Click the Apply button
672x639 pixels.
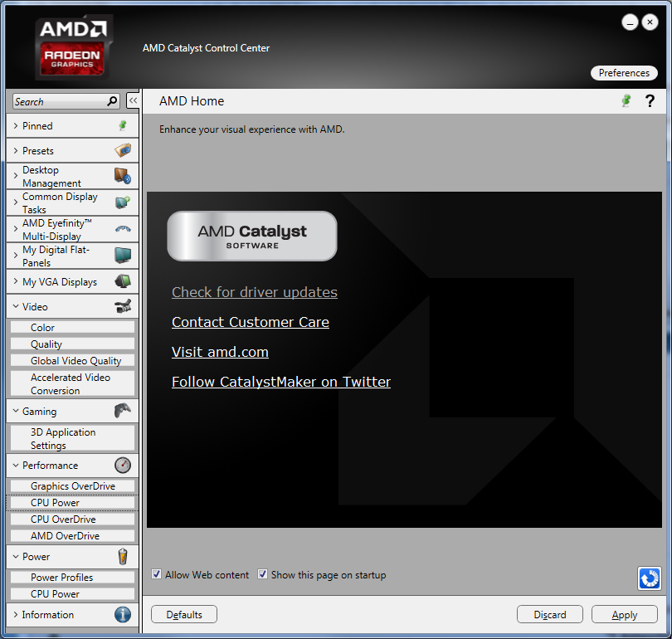(625, 615)
